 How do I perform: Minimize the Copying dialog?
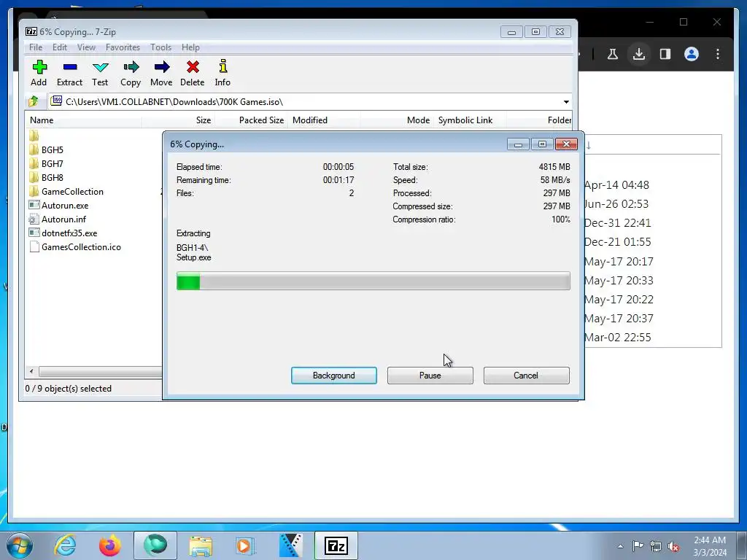click(518, 144)
